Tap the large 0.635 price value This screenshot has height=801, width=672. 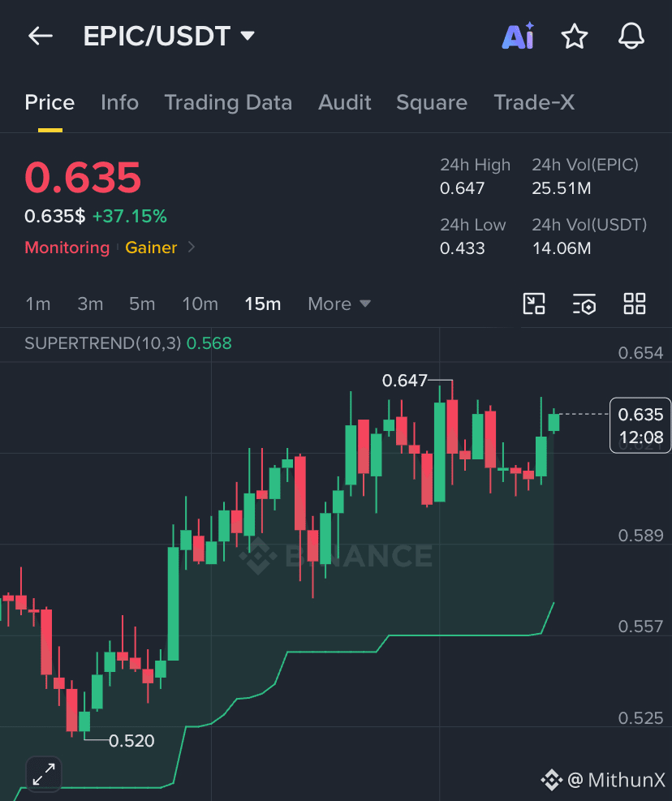point(83,178)
